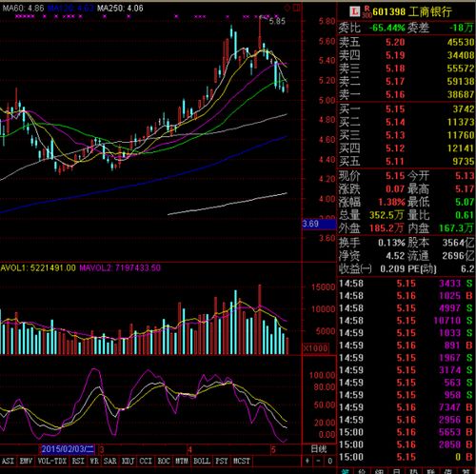Select the RSI indicator tab
The height and width of the screenshot is (474, 476).
click(x=78, y=461)
